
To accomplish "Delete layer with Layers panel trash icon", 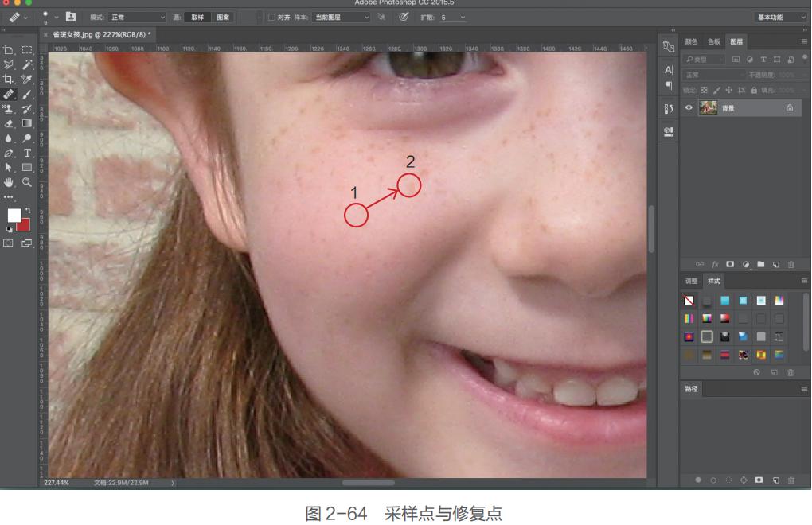I will pos(791,264).
